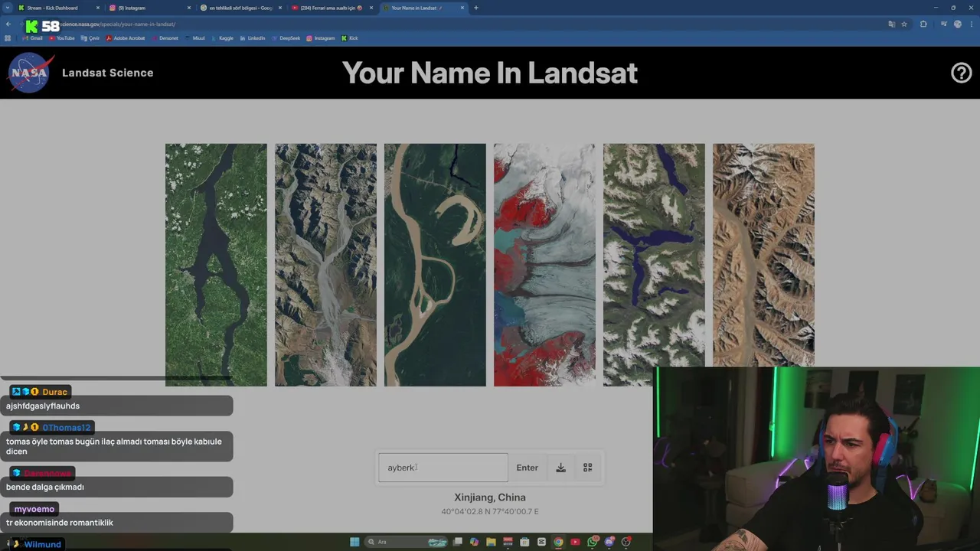Open Copilot from the taskbar
Screen dimensions: 980x551
coord(474,542)
